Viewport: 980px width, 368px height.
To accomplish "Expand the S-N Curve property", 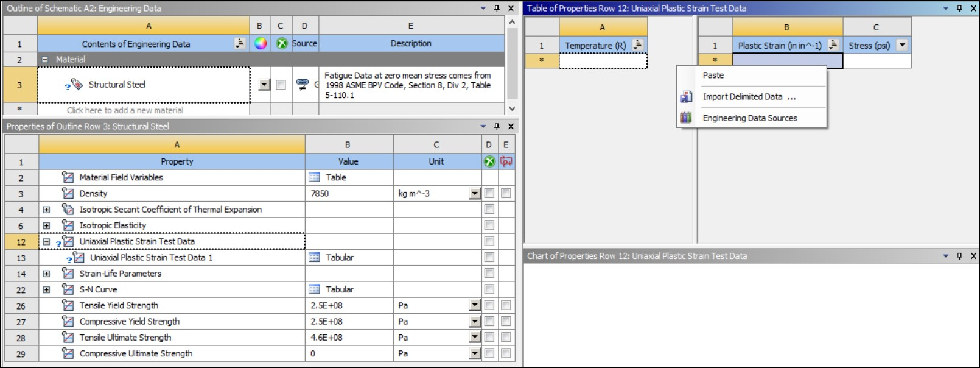I will coord(46,289).
